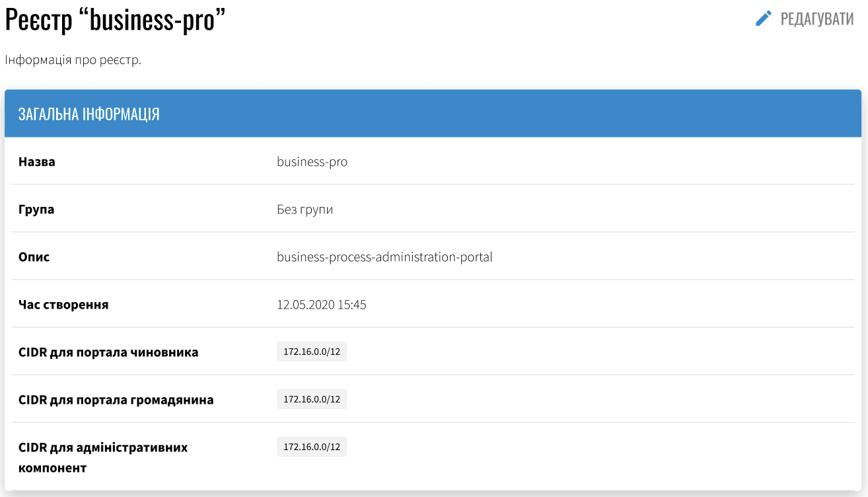Click the page title Реєстр "business-pro"
The height and width of the screenshot is (497, 868).
tap(116, 20)
